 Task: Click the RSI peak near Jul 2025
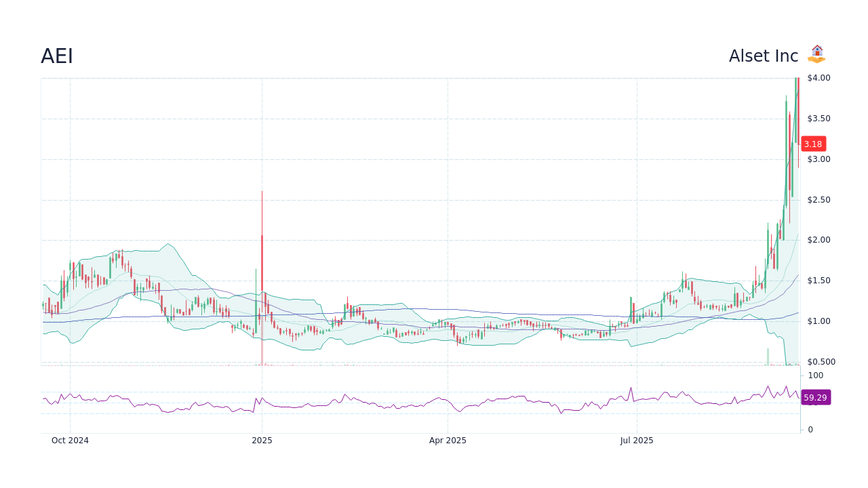[x=633, y=386]
